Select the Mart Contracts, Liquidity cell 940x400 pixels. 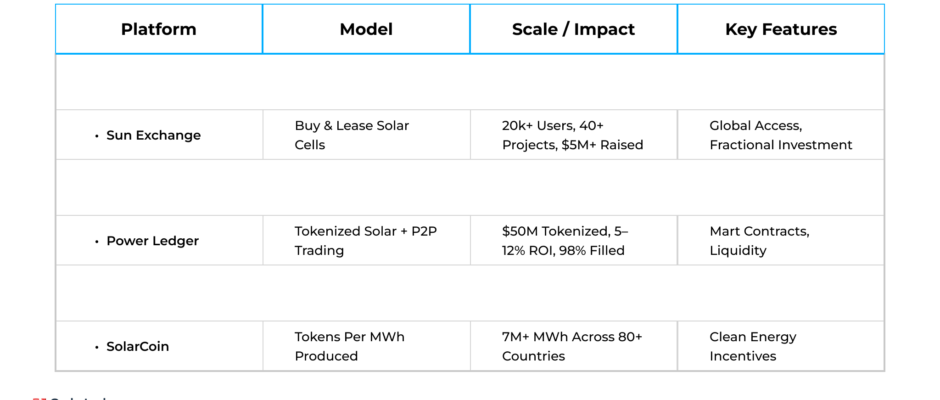(781, 240)
